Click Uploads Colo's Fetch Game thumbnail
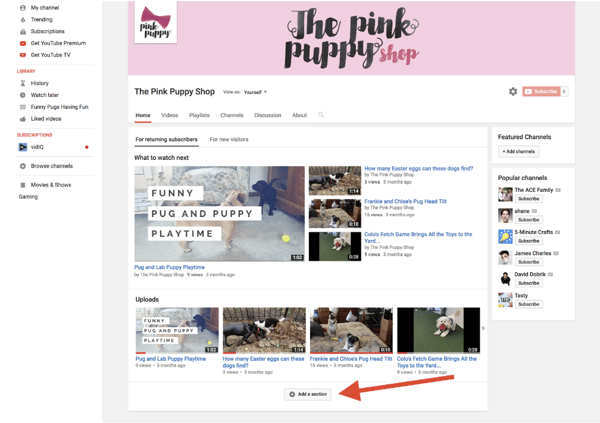 pyautogui.click(x=439, y=330)
